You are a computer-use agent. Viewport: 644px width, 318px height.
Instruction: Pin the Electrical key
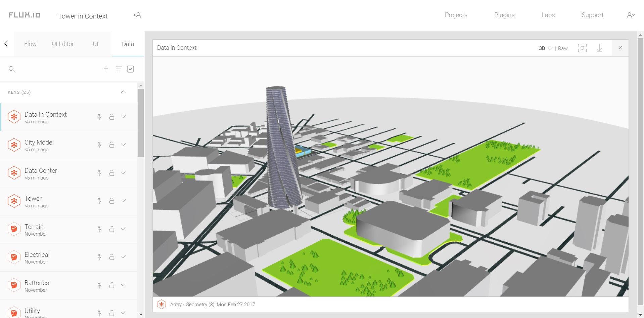99,257
